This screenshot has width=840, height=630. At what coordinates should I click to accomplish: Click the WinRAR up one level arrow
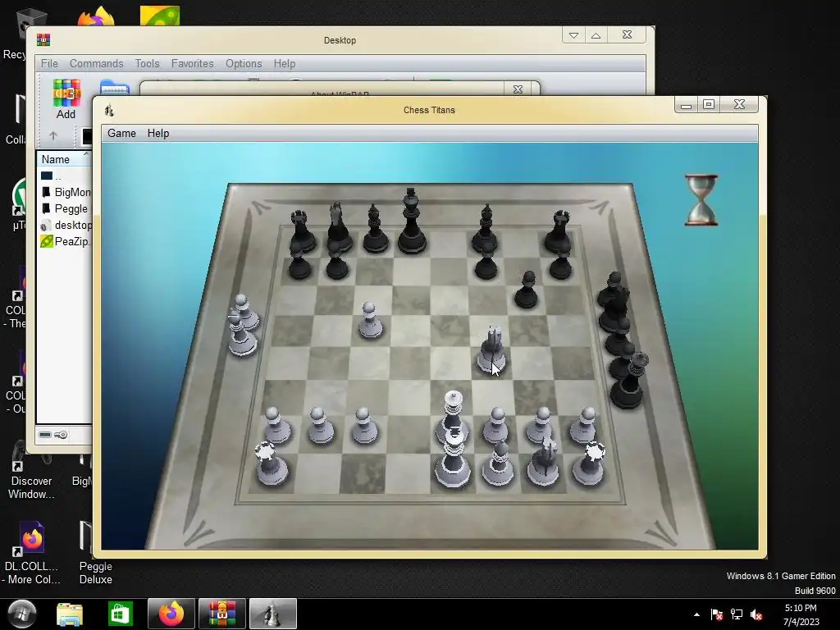53,136
